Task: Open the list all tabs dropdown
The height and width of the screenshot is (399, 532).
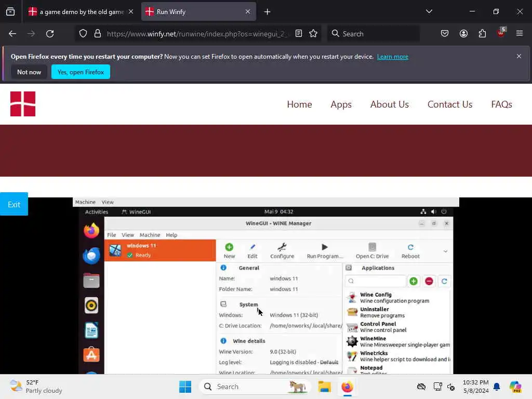Action: pyautogui.click(x=429, y=11)
